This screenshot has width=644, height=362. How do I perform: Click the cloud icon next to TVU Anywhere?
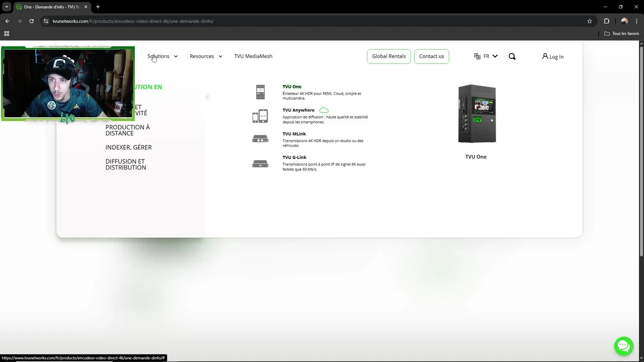[x=324, y=110]
